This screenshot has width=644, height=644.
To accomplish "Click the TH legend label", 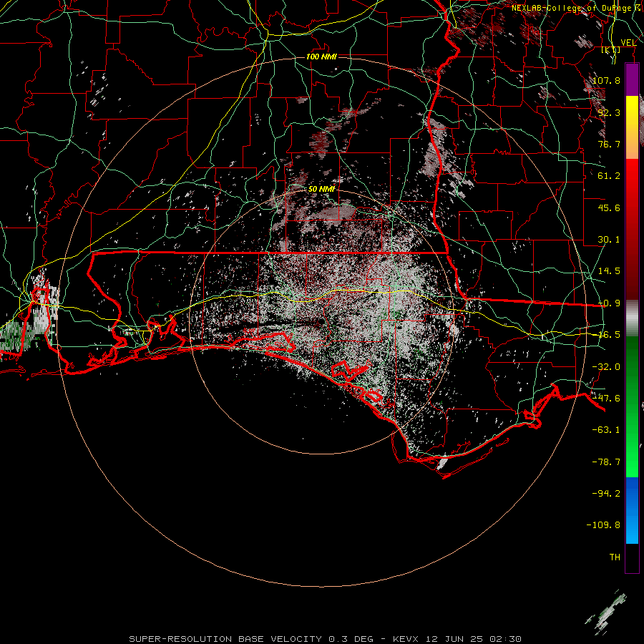I will click(615, 557).
